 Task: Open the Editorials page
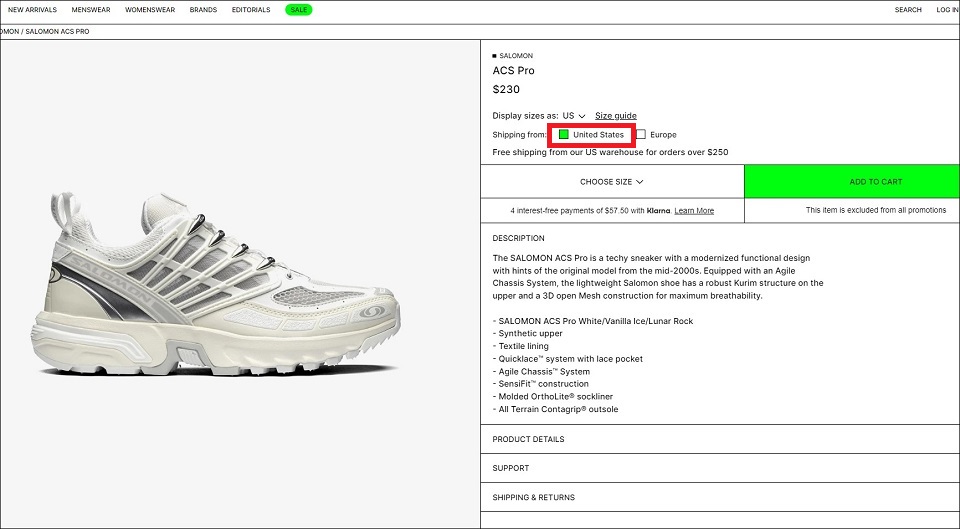tap(251, 10)
